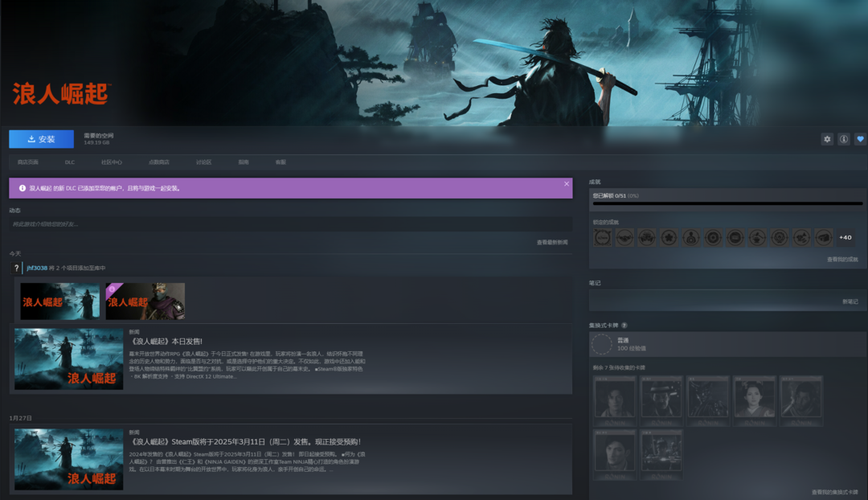Open the 点数商店 tab
Image resolution: width=868 pixels, height=500 pixels.
(159, 162)
